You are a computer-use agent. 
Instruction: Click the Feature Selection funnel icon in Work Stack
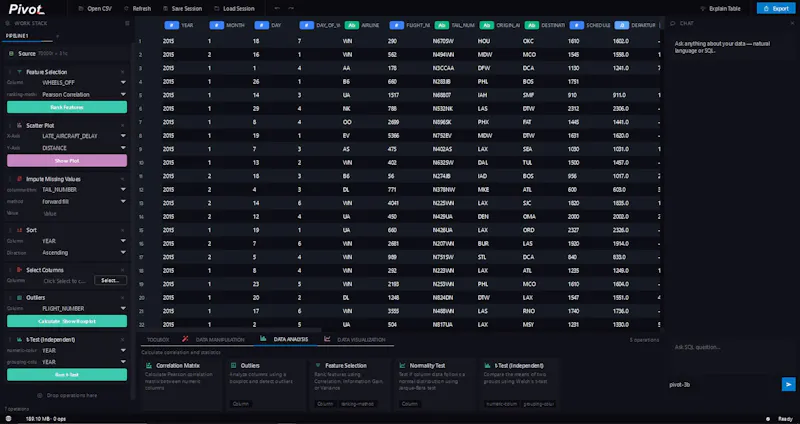[19, 72]
